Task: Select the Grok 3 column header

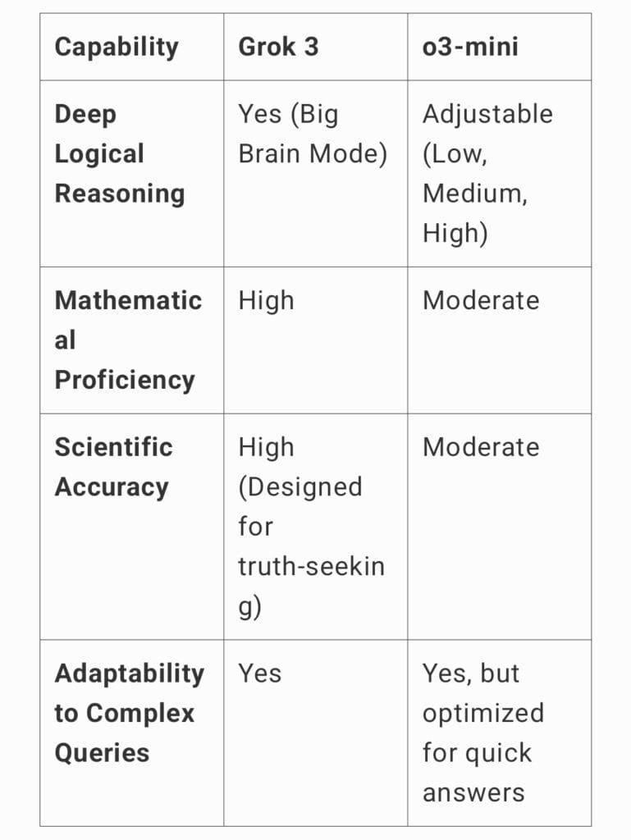Action: coord(278,47)
